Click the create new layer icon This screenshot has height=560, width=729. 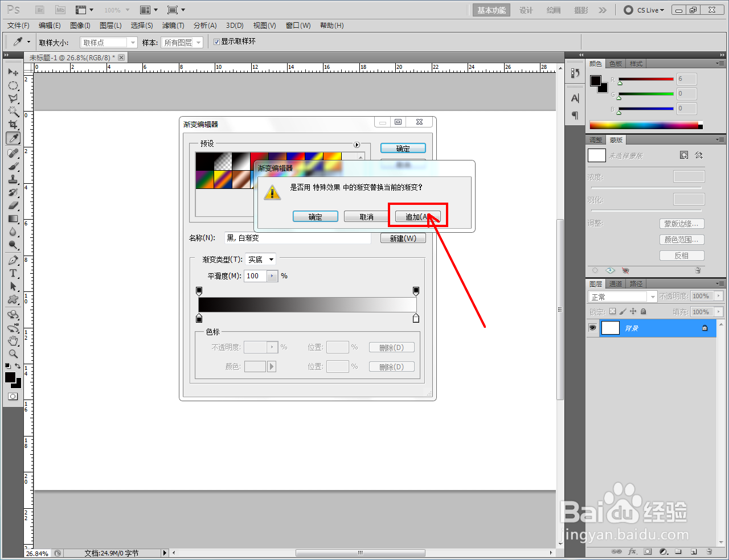click(694, 551)
